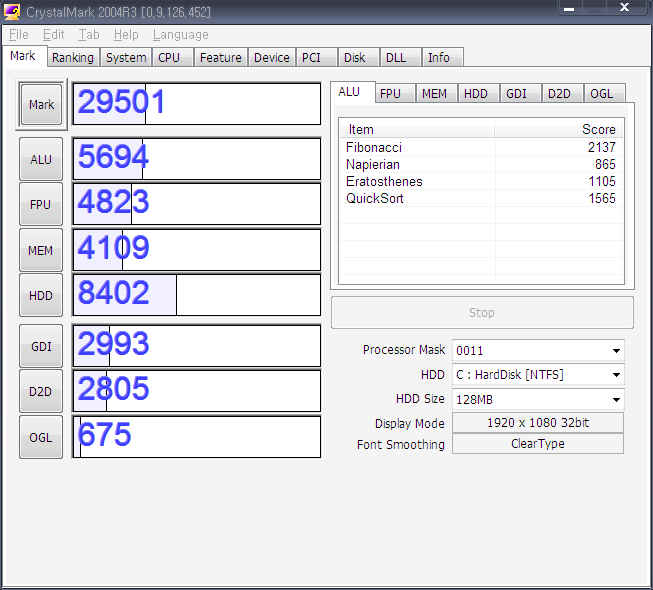
Task: Open the Edit menu
Action: pyautogui.click(x=54, y=35)
